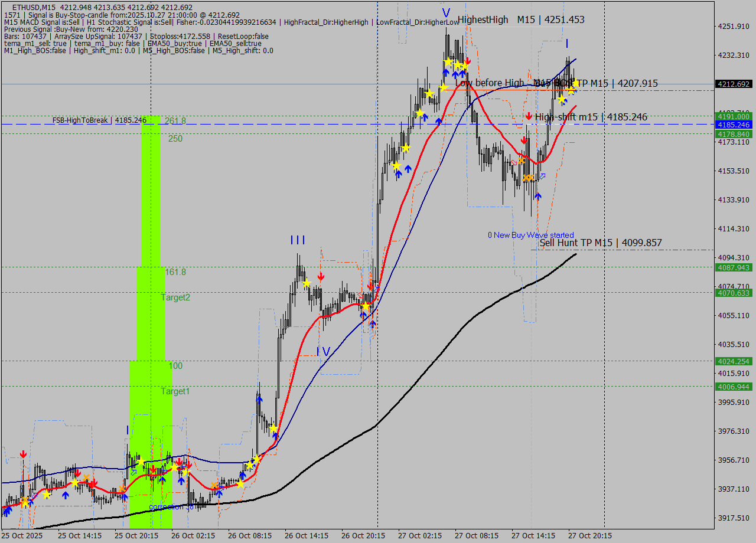Click the blue wave V marker at chart top
Image resolution: width=756 pixels, height=543 pixels.
(x=446, y=12)
